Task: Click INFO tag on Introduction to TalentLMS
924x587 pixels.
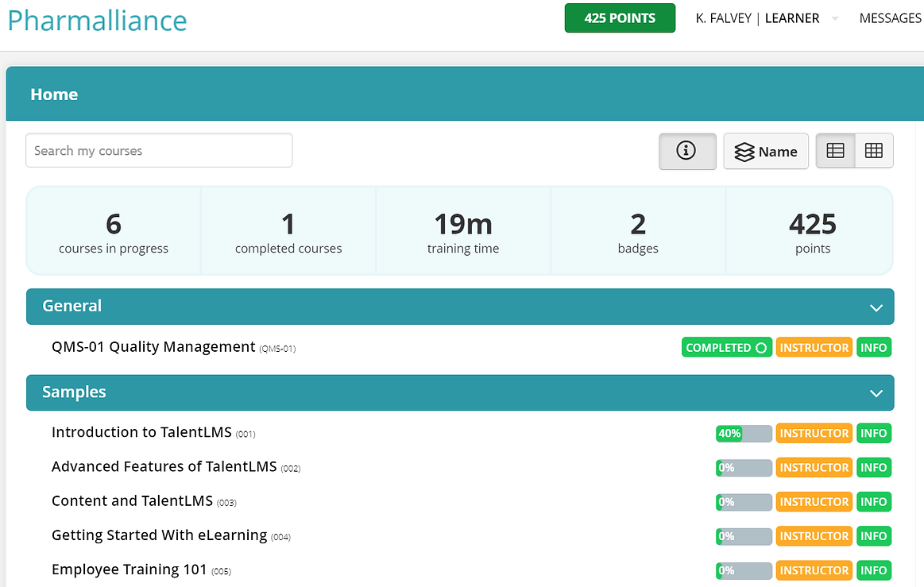Action: click(873, 433)
